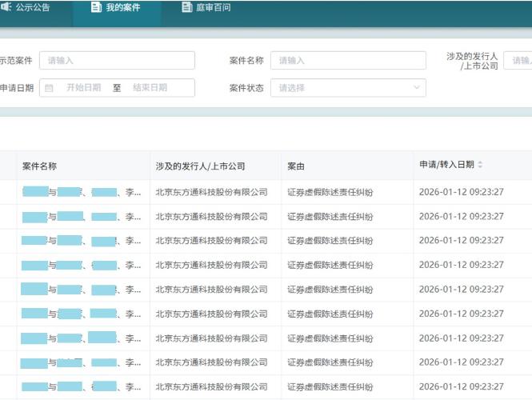
Task: Click the date in the last row
Action: tap(462, 386)
